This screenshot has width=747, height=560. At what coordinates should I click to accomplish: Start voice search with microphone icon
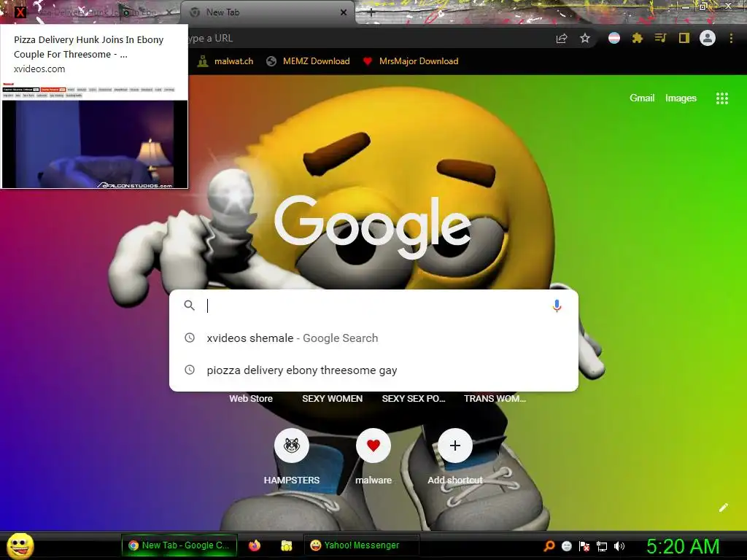(x=557, y=306)
